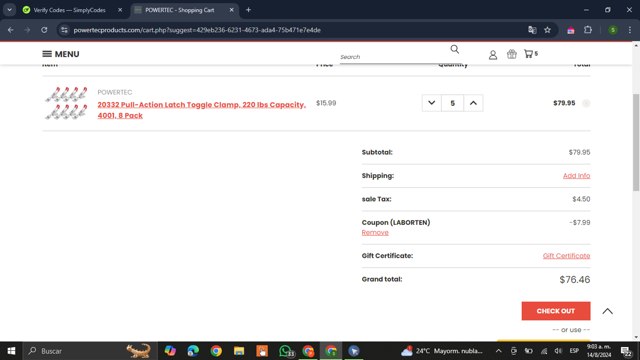The width and height of the screenshot is (640, 360).
Task: Expand the tab search dropdown
Action: click(x=9, y=10)
